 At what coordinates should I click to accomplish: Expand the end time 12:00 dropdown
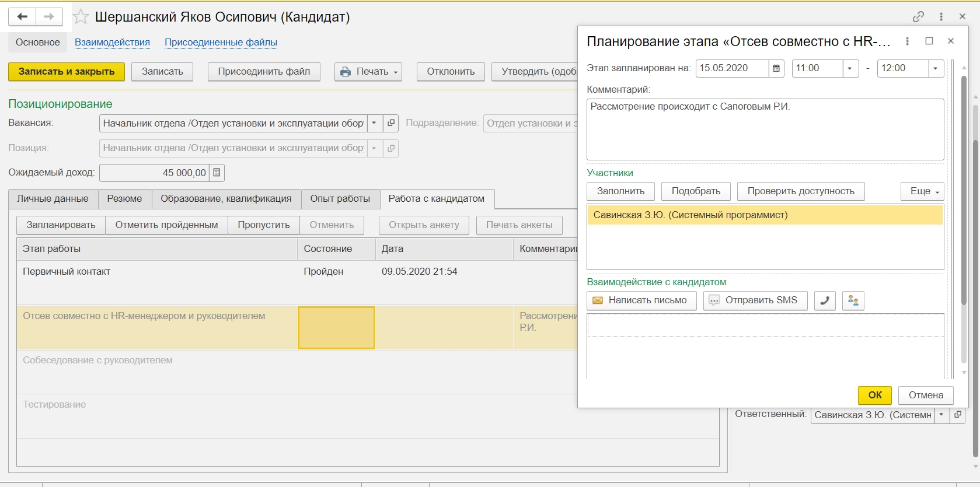pos(936,68)
